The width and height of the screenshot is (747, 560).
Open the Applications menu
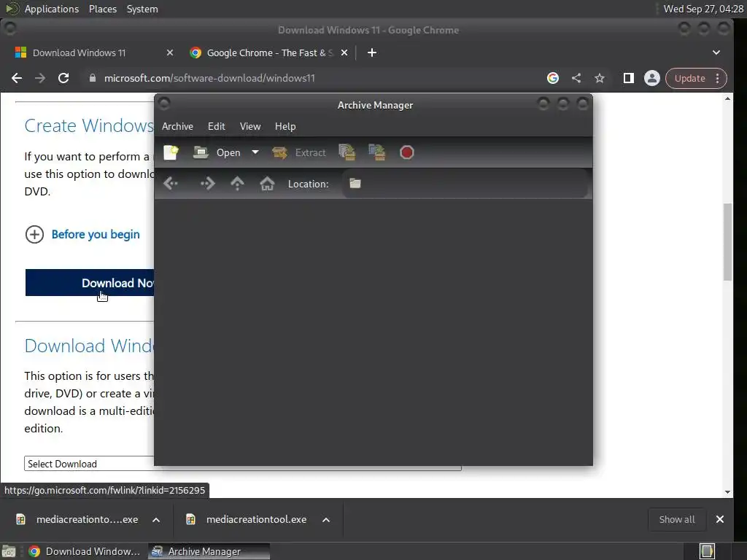click(x=52, y=9)
